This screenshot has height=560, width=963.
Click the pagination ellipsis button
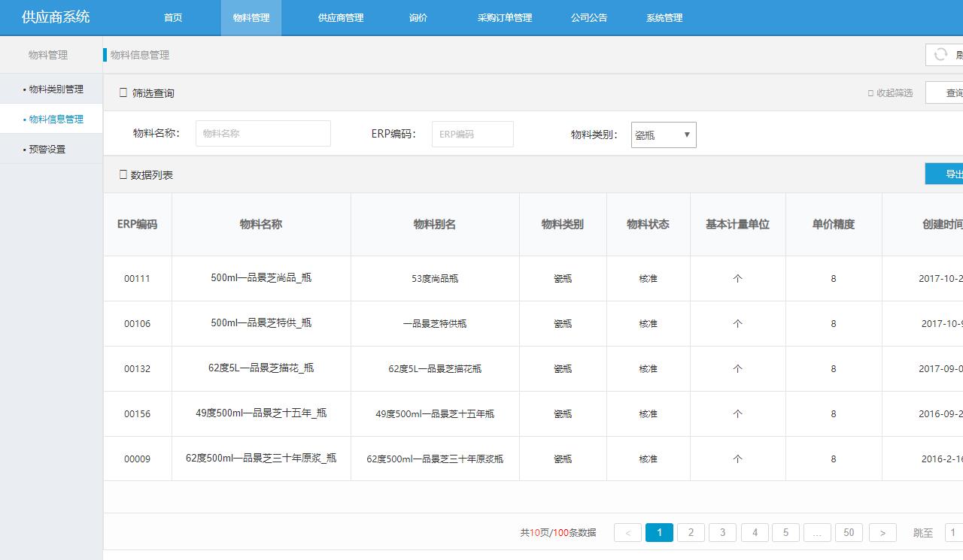(817, 532)
